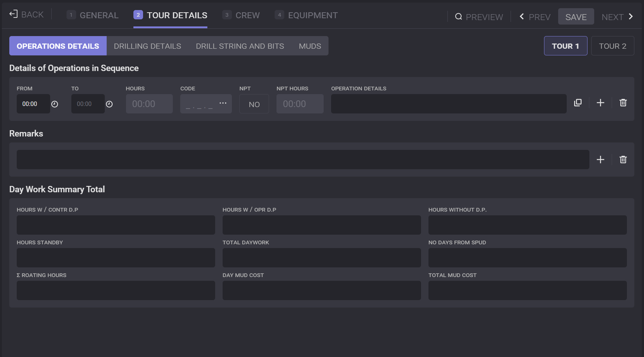Open the Preview of the report
The width and height of the screenshot is (644, 357).
click(x=479, y=17)
